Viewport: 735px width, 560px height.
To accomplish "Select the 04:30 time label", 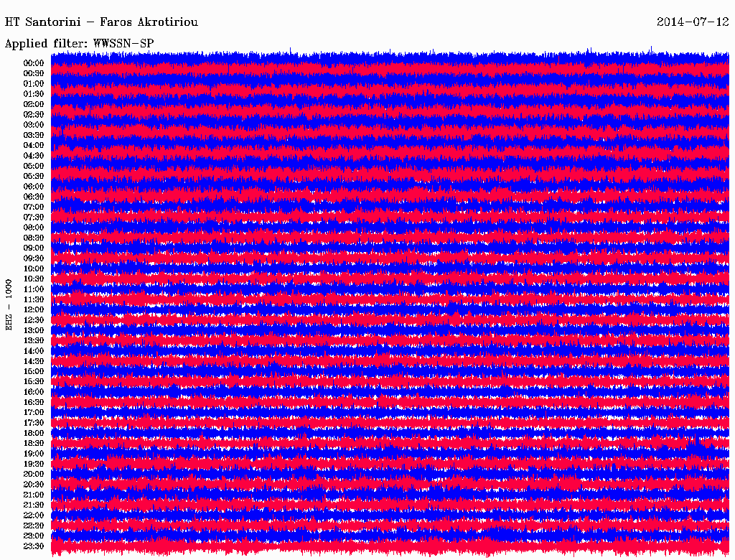I will (x=34, y=156).
